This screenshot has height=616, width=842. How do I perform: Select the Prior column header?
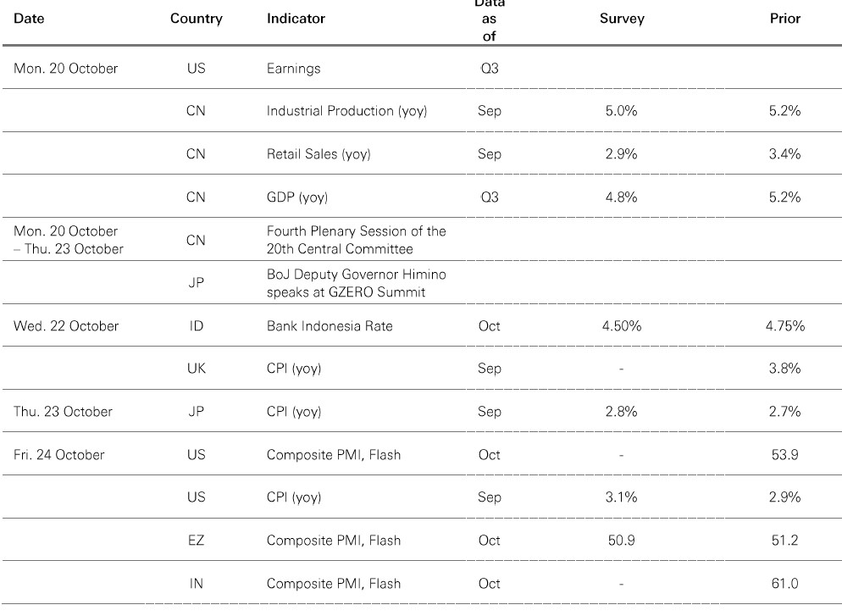click(784, 19)
